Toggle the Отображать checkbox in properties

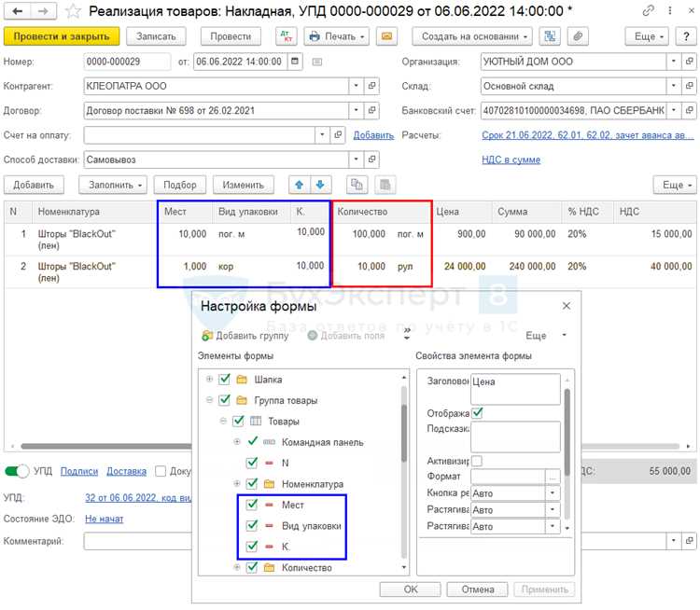(477, 412)
